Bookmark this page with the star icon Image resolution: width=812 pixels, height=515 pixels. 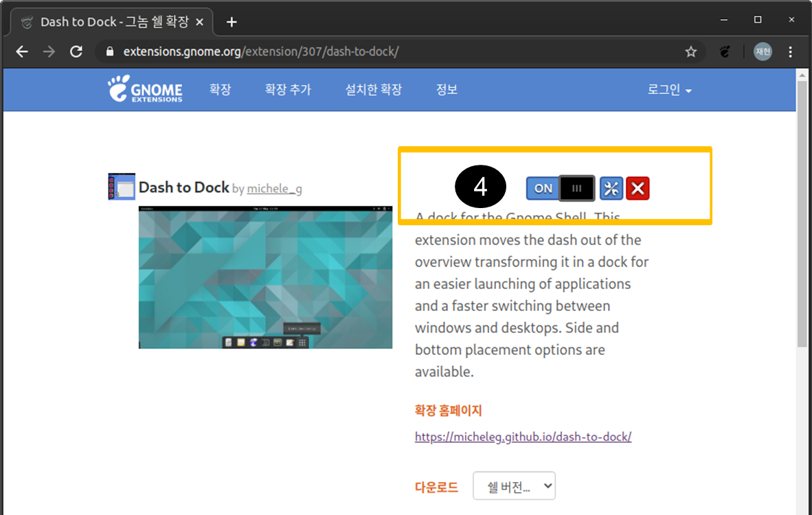[691, 51]
